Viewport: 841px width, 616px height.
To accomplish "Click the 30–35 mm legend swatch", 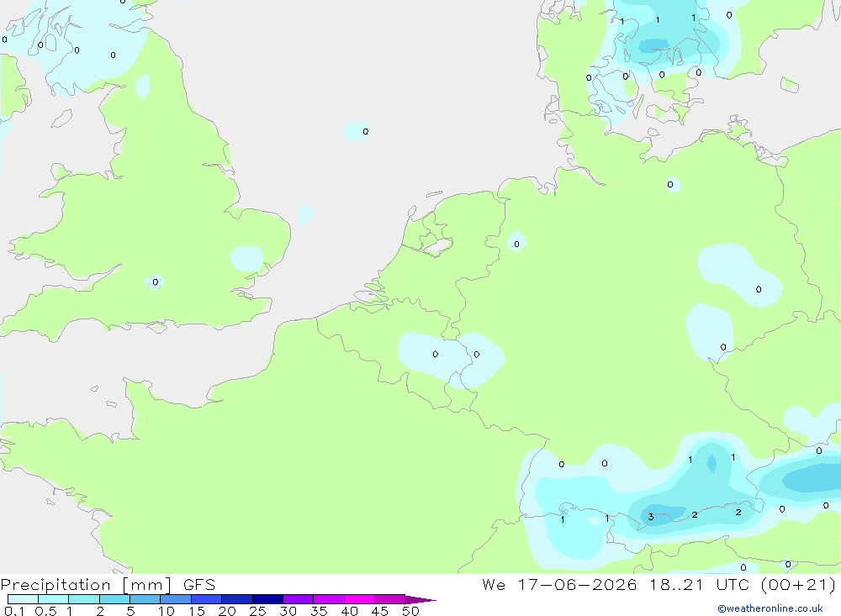I will click(x=299, y=599).
